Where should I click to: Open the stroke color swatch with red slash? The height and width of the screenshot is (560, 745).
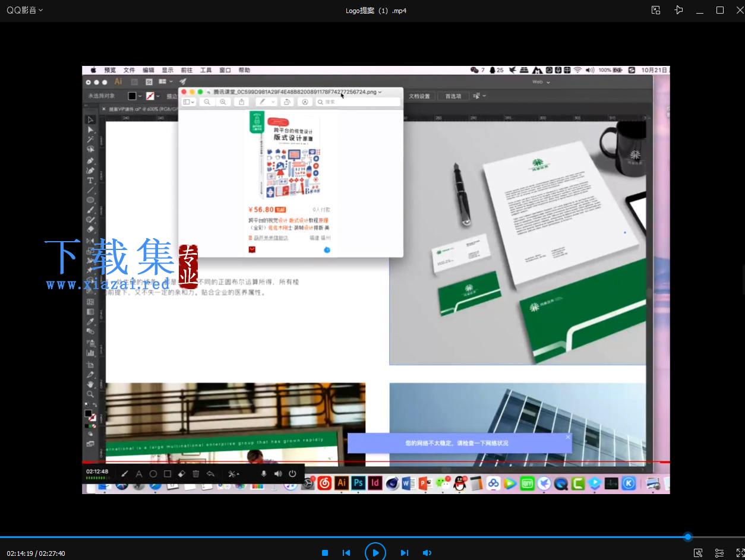(150, 96)
